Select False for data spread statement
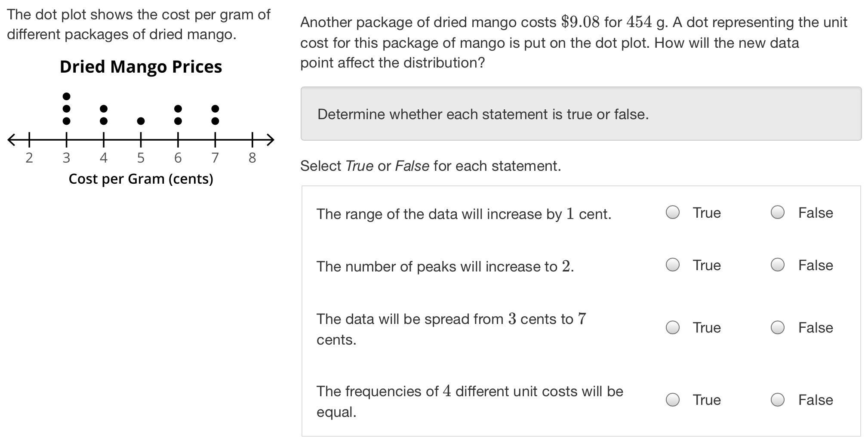The image size is (868, 447). point(777,327)
